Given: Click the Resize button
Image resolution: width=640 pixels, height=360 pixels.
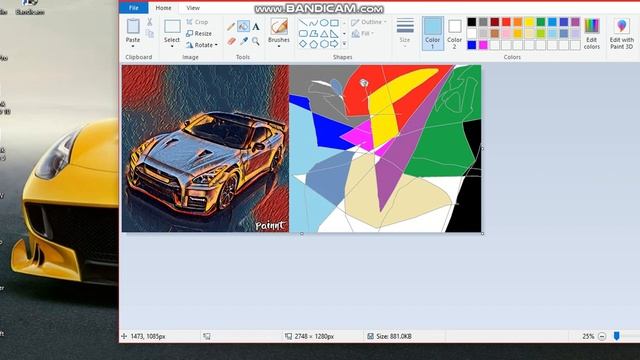Looking at the screenshot, I should (199, 33).
